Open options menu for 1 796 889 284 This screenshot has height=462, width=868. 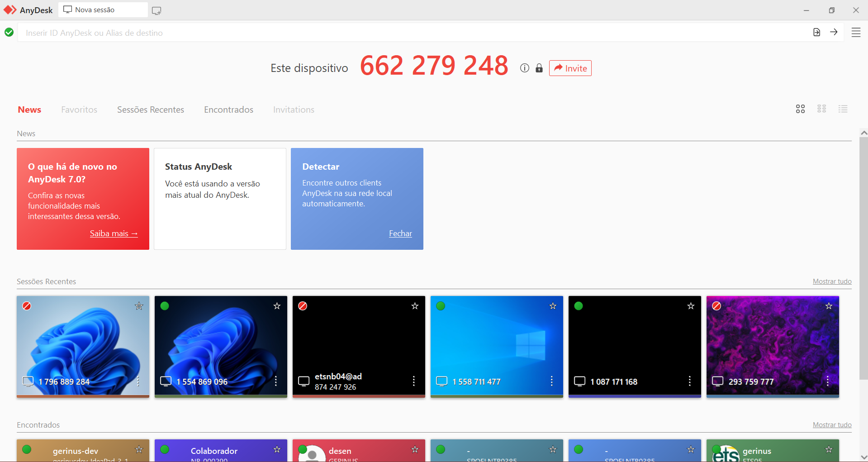pyautogui.click(x=138, y=381)
